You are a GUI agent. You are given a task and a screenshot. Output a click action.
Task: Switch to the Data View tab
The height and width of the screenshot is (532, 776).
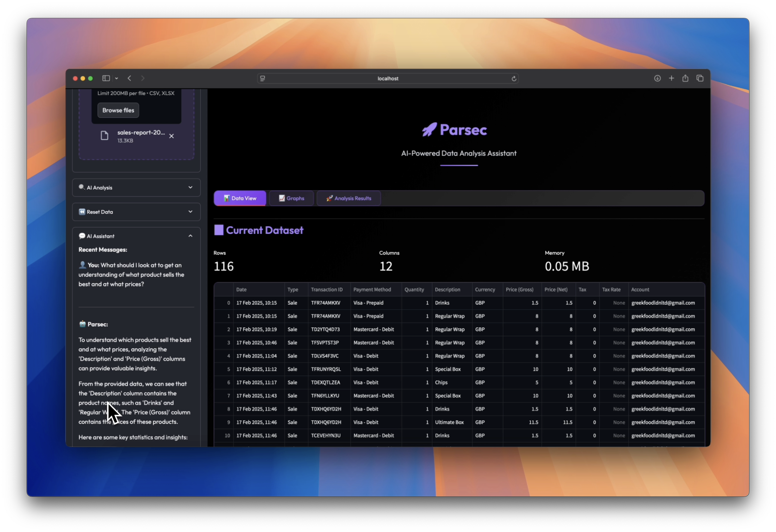click(x=240, y=198)
